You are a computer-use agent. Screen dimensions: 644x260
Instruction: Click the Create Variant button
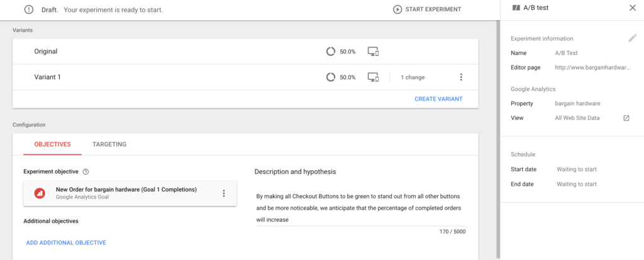coord(438,99)
